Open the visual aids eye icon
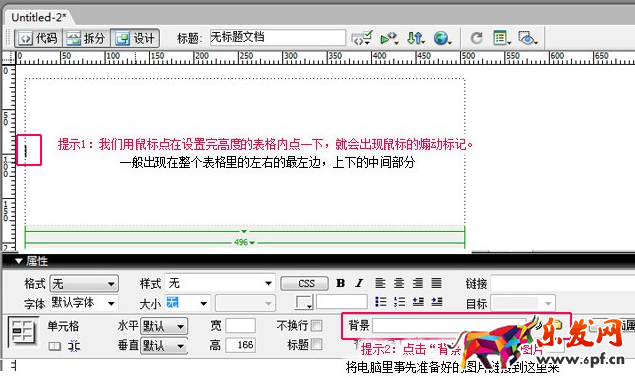Image resolution: width=635 pixels, height=380 pixels. [528, 38]
